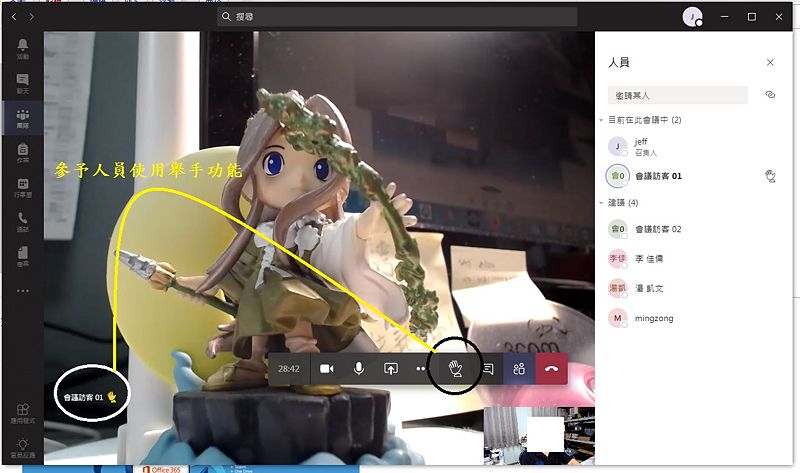Select participant jeff in people list
Screen dimensions: 800x473
tap(691, 146)
